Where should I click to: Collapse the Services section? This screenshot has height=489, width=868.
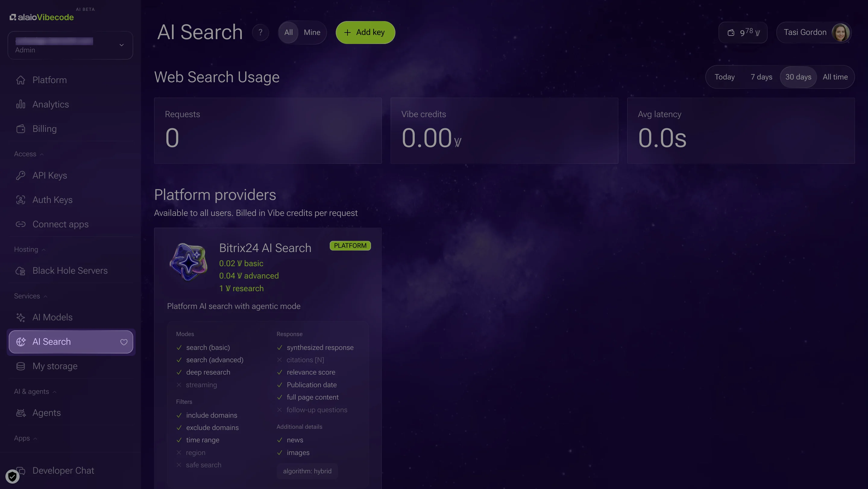(x=31, y=296)
